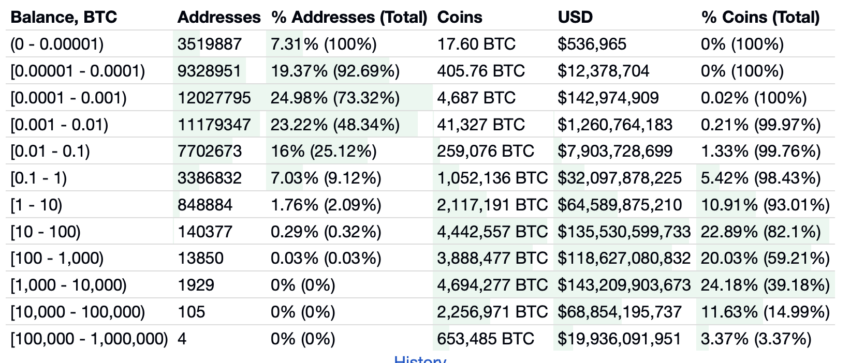This screenshot has height=363, width=850.
Task: Click the % Coins (Total) column header
Action: [760, 17]
